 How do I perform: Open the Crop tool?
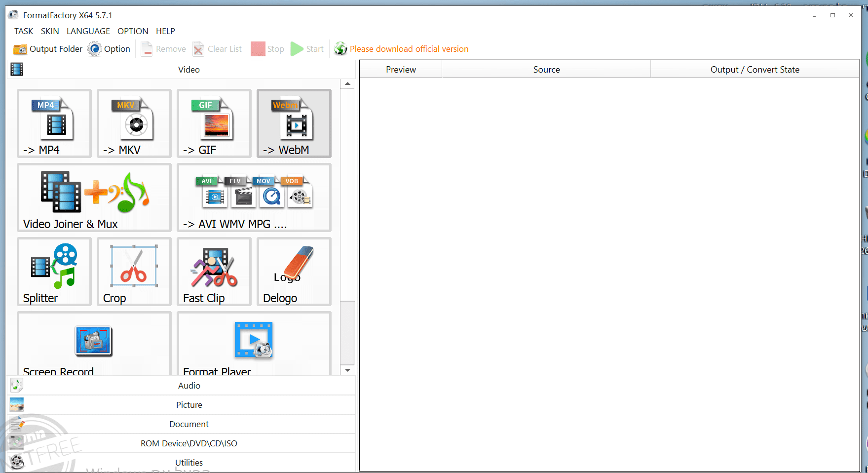pos(134,272)
